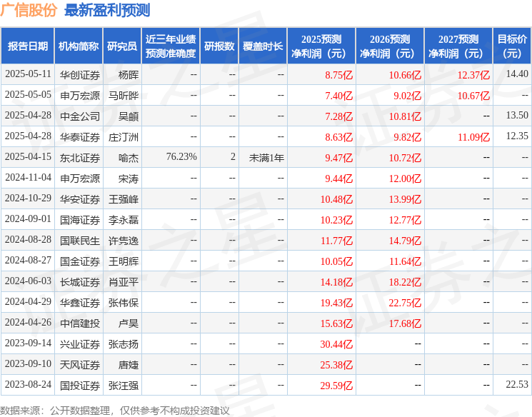Click the 覆盖时长 column header
This screenshot has height=417, width=532.
pos(263,46)
